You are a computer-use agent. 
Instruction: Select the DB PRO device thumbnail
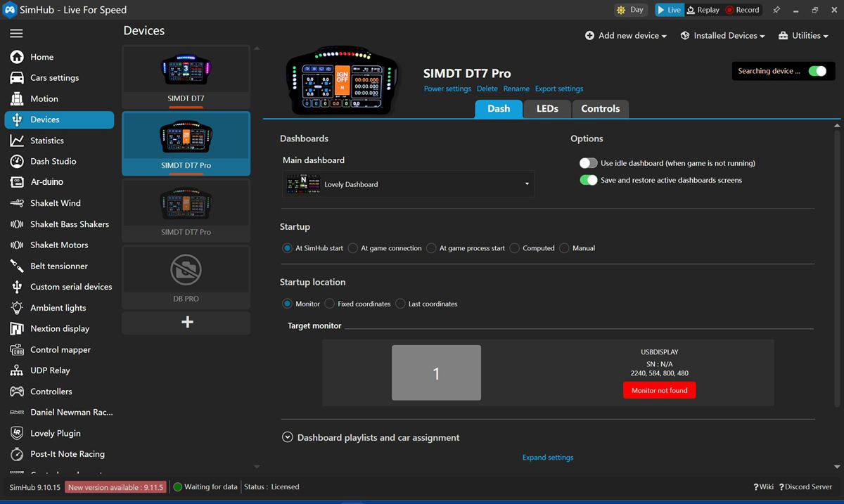(x=186, y=277)
